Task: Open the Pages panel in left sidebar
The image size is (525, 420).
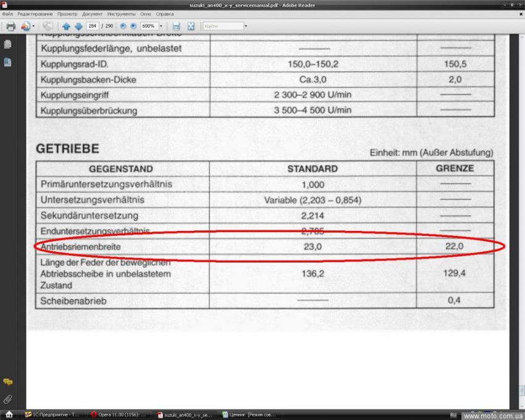Action: point(8,44)
